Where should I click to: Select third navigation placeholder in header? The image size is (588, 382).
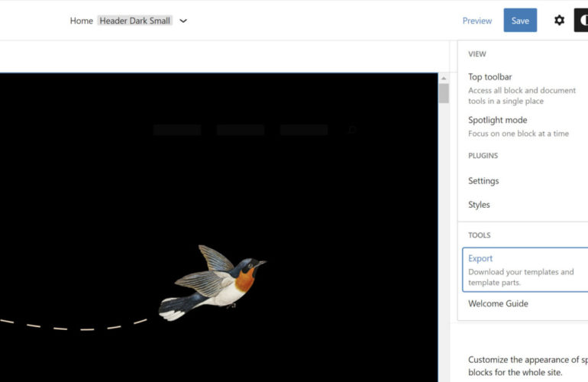coord(304,130)
